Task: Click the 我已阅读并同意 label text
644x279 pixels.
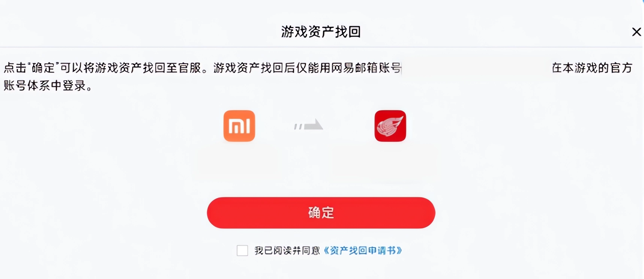Action: pos(287,250)
